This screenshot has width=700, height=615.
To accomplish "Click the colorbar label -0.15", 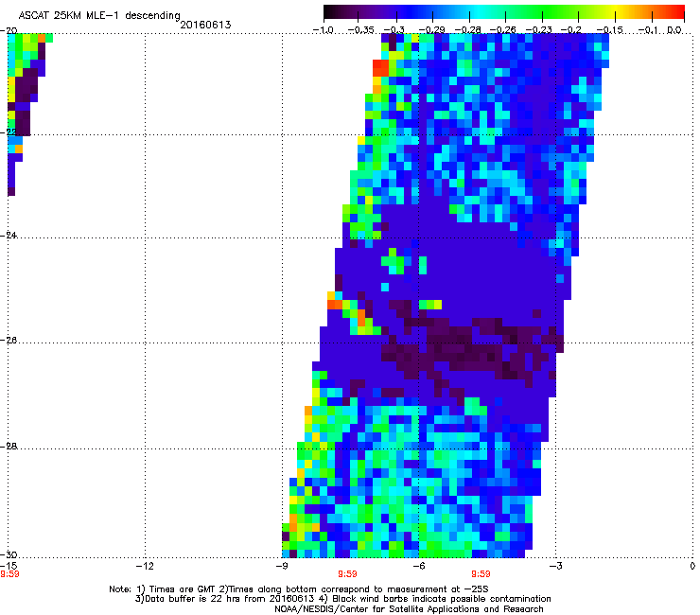I will pos(609,30).
